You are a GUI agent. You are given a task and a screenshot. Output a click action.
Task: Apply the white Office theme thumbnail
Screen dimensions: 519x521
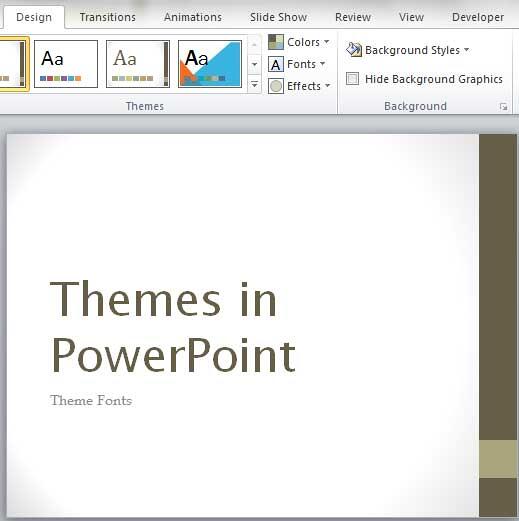click(x=66, y=64)
